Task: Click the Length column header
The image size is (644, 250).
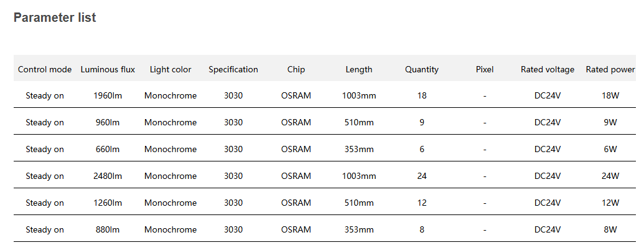Action: (359, 69)
